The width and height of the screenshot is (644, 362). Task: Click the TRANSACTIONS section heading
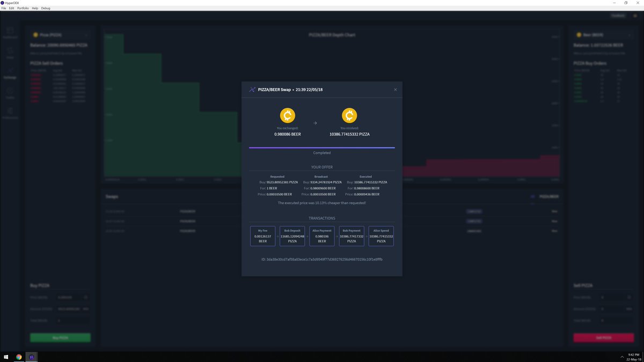[x=322, y=218]
